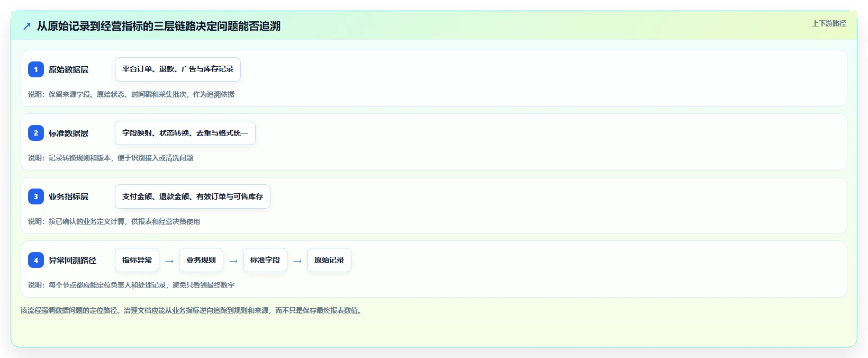Click the note 保留来源字段、原始状态、时间戳和采集批次
The height and width of the screenshot is (358, 868).
click(131, 94)
